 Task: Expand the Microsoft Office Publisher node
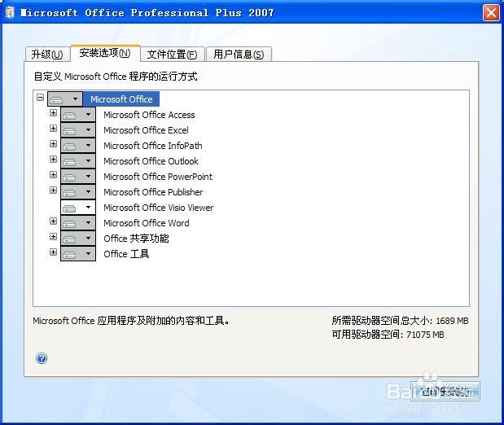(x=54, y=190)
